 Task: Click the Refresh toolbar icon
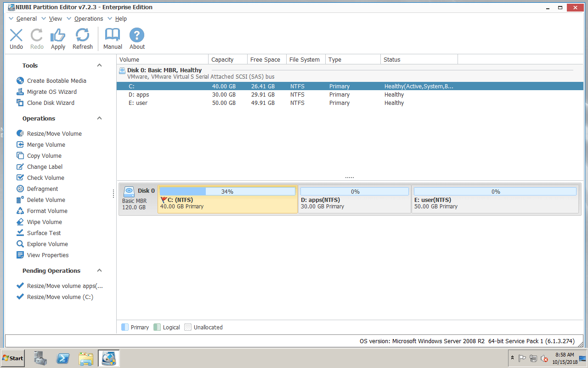(x=83, y=35)
